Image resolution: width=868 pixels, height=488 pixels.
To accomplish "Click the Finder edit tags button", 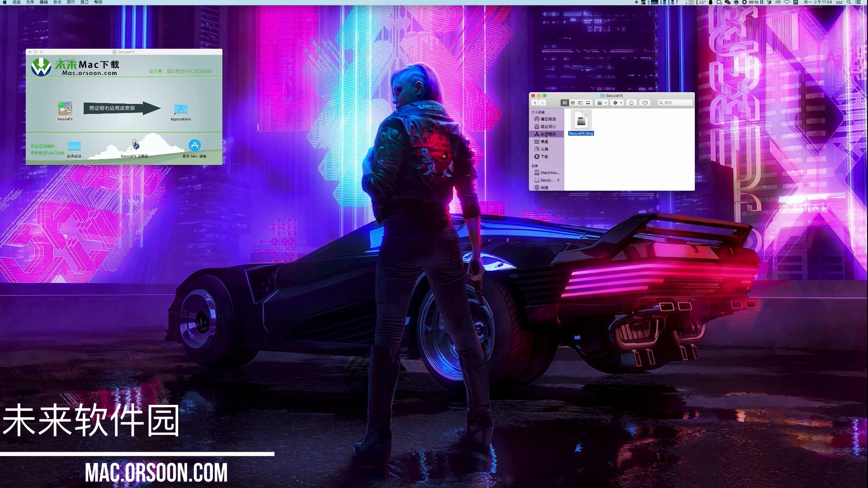I will coord(645,103).
